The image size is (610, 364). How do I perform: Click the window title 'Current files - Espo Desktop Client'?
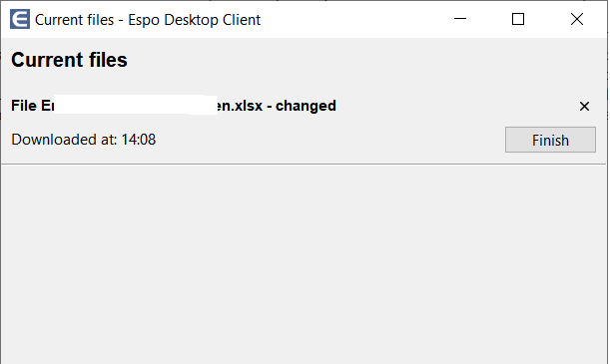[x=148, y=20]
